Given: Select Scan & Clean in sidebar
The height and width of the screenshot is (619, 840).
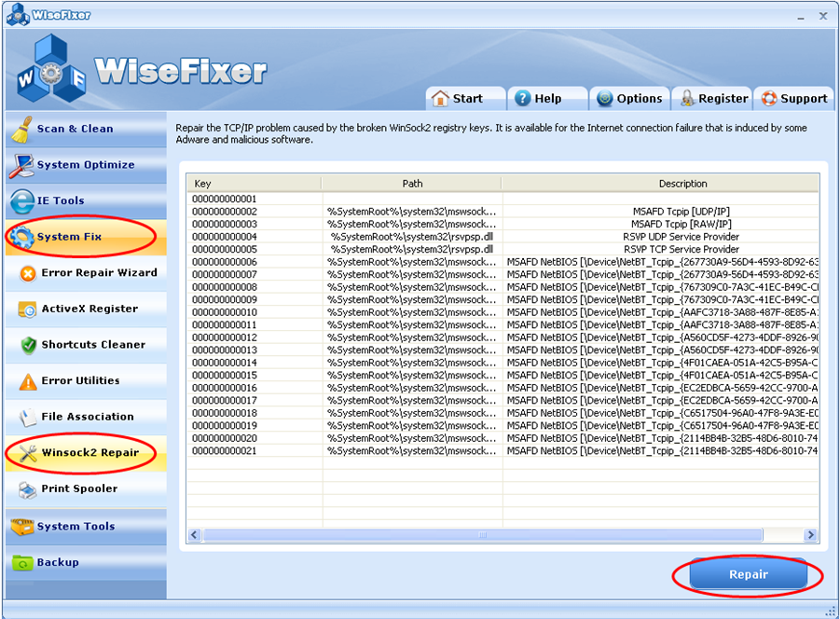Looking at the screenshot, I should (87, 129).
